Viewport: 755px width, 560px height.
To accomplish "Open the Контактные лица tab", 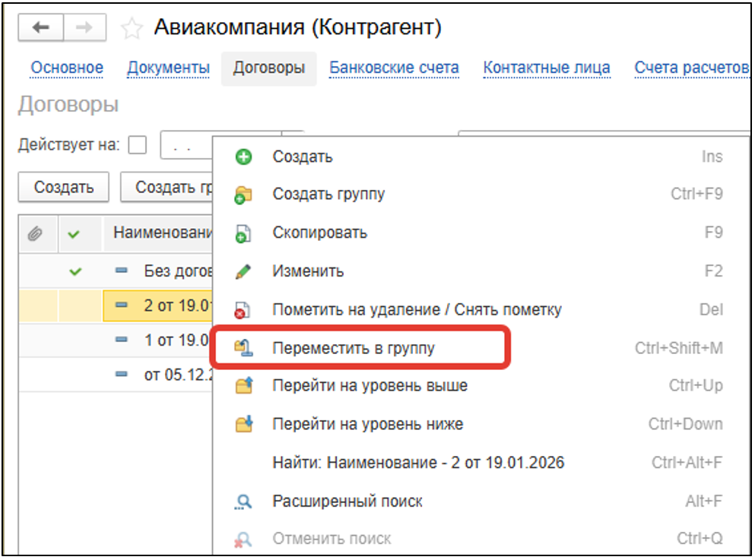I will [x=546, y=68].
